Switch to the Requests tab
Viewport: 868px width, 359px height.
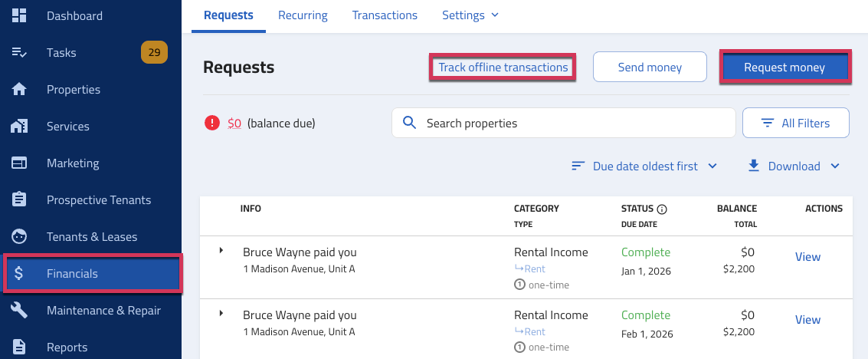coord(228,15)
